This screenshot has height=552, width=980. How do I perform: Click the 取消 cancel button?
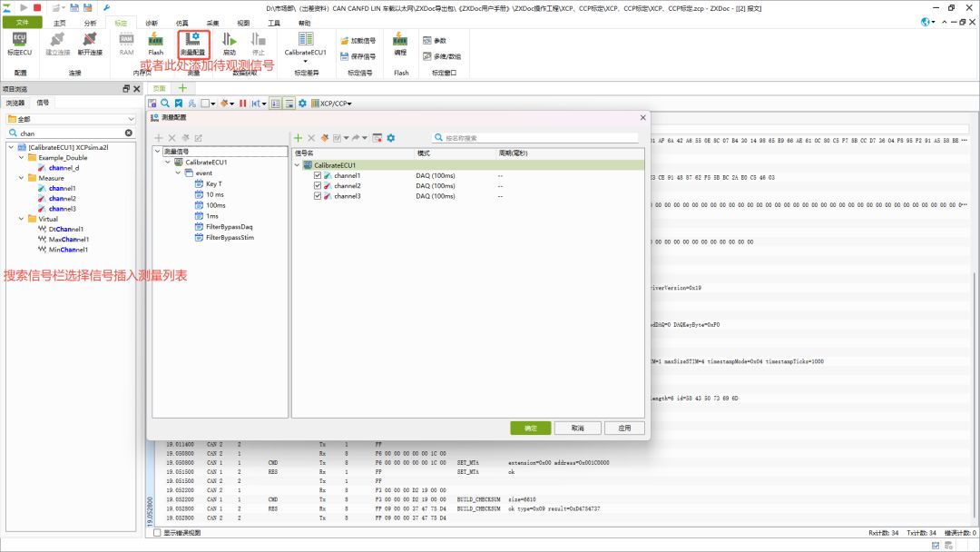coord(577,429)
